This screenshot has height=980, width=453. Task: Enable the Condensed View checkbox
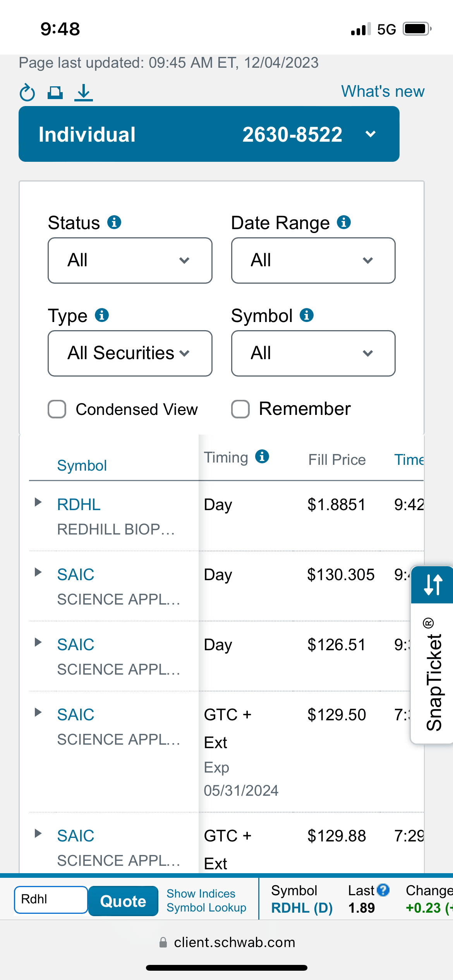tap(57, 409)
